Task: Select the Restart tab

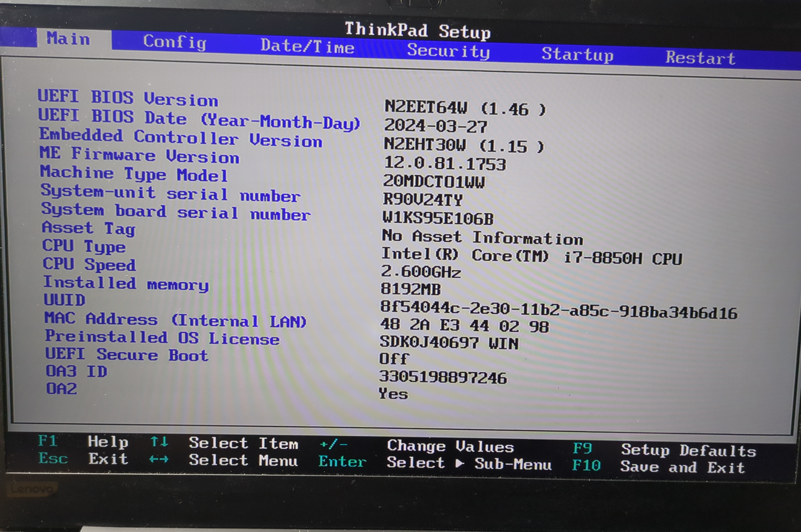Action: [x=700, y=58]
